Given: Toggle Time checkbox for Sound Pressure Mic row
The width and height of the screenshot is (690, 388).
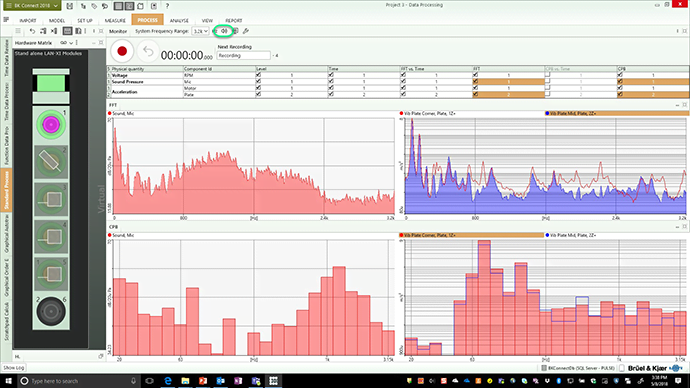Looking at the screenshot, I should coord(331,81).
